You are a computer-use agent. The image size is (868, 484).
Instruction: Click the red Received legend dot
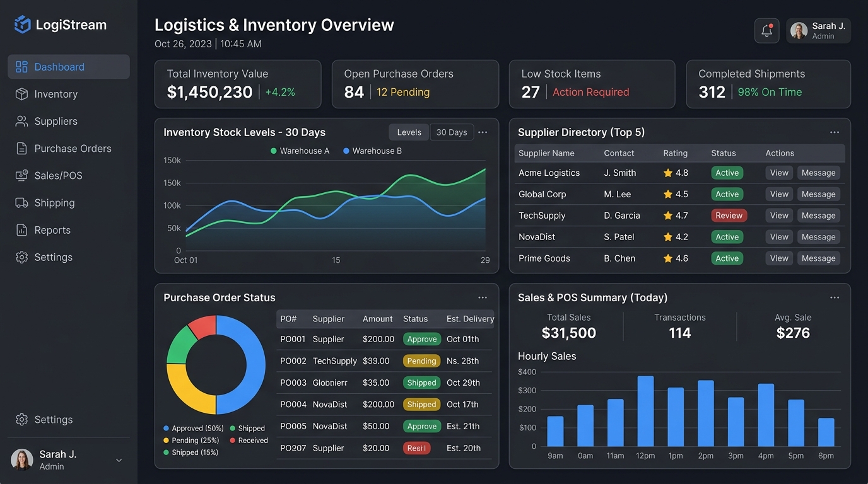(x=233, y=441)
